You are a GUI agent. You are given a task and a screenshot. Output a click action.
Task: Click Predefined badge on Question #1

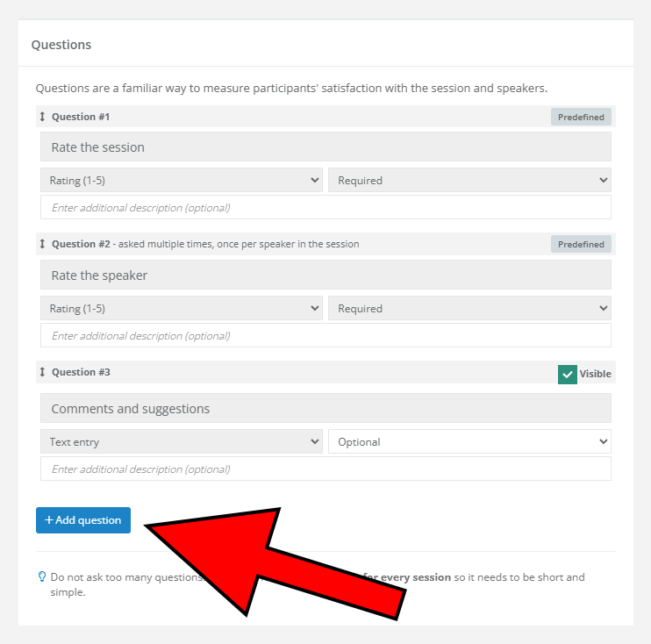click(581, 117)
